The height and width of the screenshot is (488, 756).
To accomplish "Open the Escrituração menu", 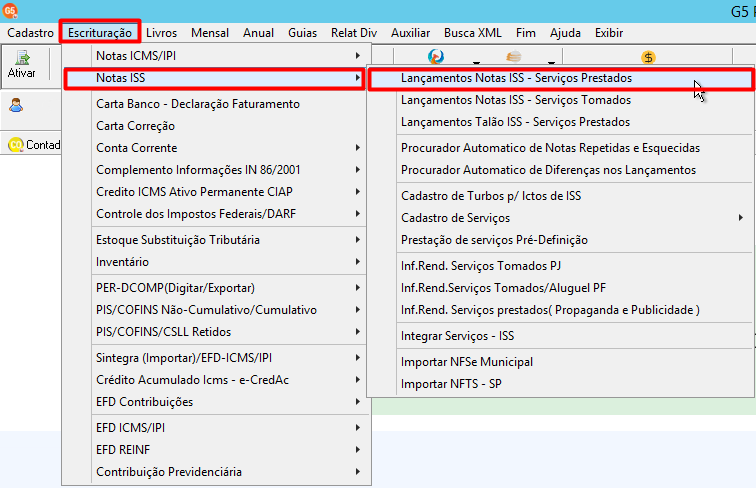I will click(100, 33).
